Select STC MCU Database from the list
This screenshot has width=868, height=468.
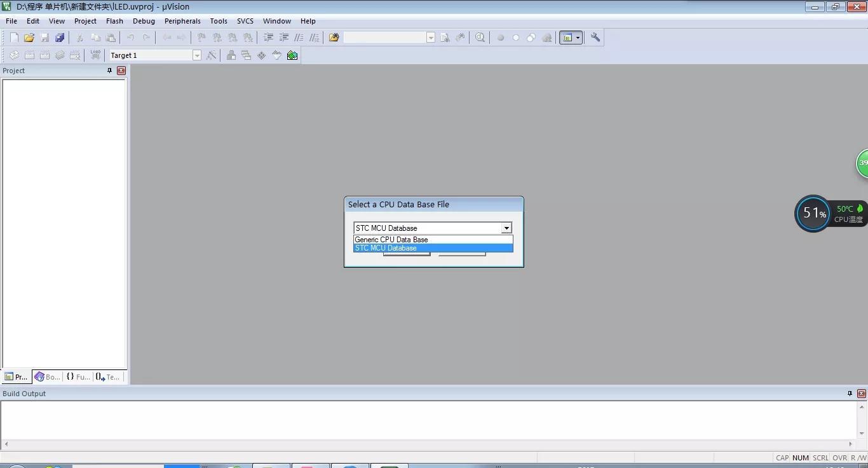pos(433,248)
